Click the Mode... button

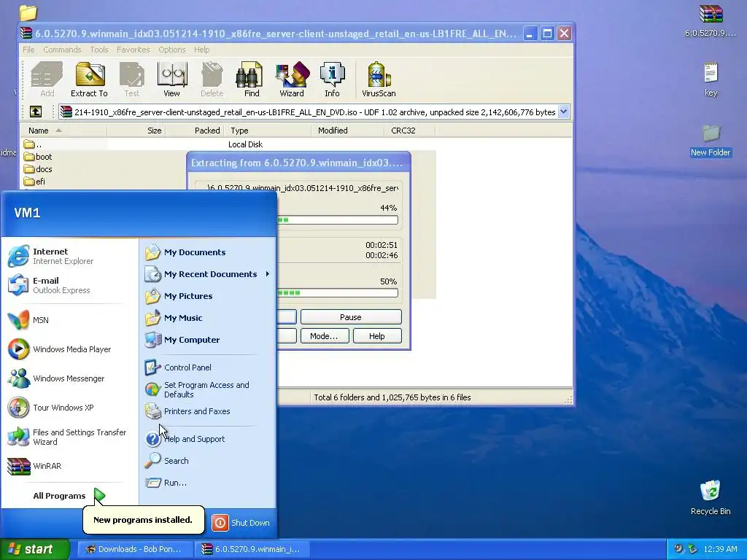point(324,336)
